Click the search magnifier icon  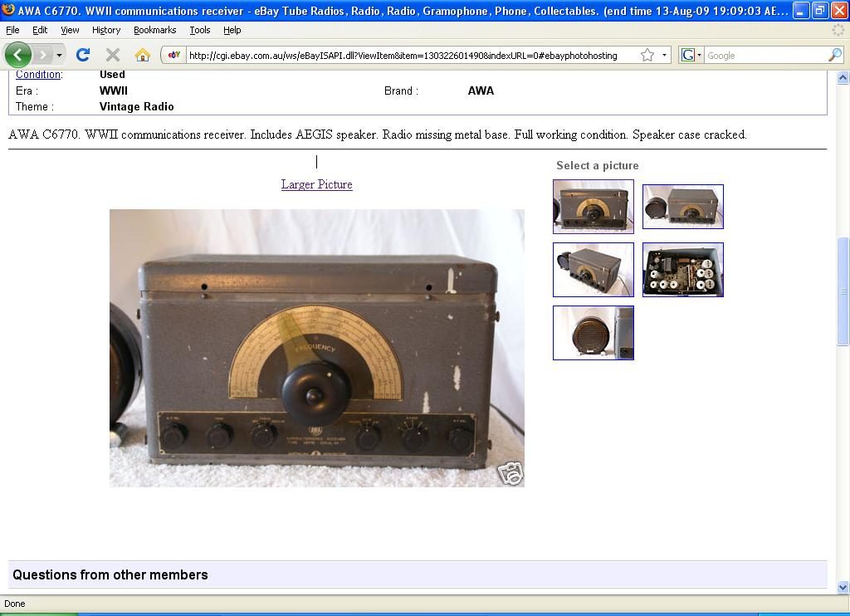(x=835, y=55)
